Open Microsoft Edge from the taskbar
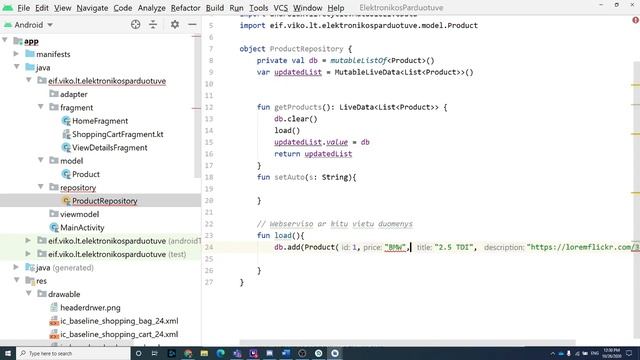The width and height of the screenshot is (640, 360). click(x=220, y=353)
